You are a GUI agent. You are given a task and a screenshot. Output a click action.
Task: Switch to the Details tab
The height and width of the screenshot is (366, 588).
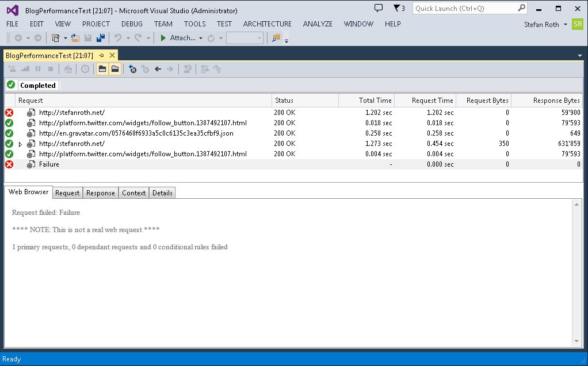click(162, 193)
